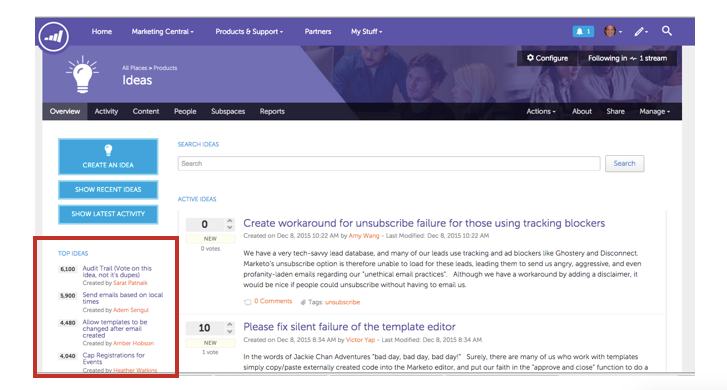Open Allow templates to be changed idea

(x=115, y=328)
